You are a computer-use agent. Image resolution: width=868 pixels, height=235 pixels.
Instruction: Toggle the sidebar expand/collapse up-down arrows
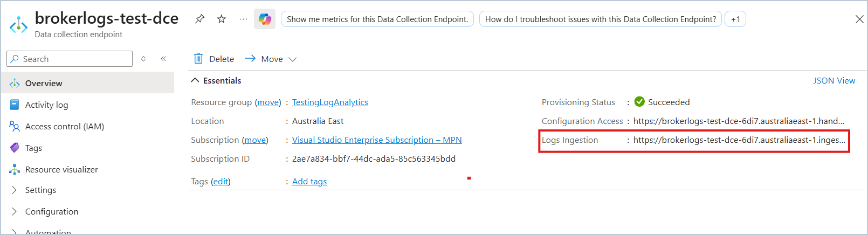click(143, 59)
